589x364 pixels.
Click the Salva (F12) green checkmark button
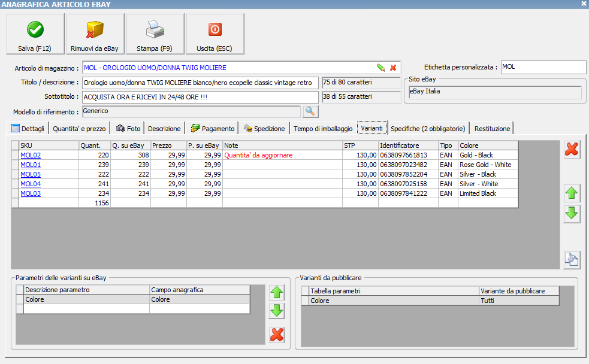pyautogui.click(x=35, y=34)
